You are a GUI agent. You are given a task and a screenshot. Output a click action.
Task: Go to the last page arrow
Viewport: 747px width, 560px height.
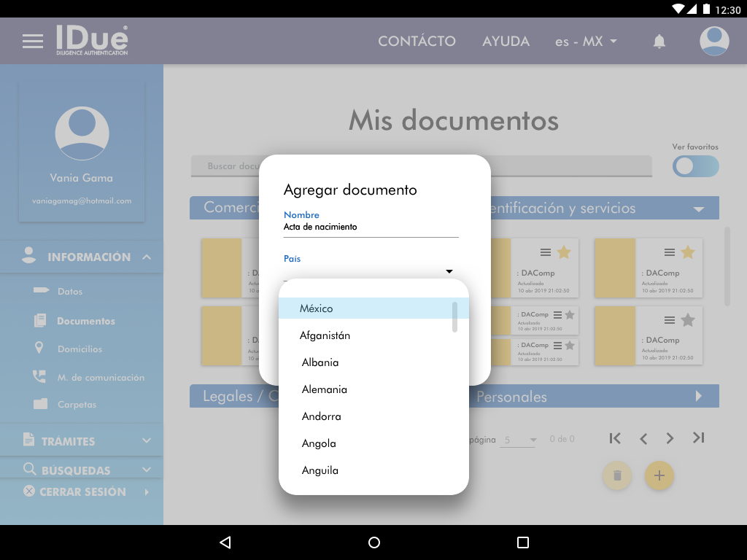[698, 438]
